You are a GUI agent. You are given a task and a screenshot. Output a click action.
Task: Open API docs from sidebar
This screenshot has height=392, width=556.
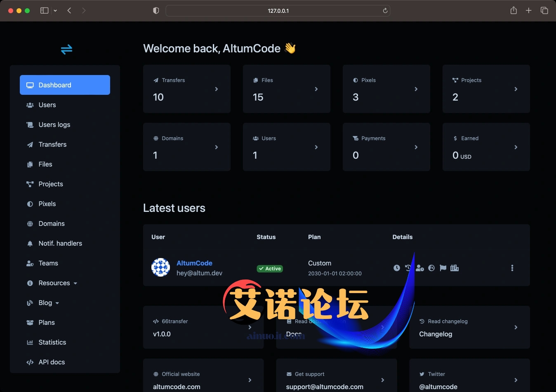point(65,362)
